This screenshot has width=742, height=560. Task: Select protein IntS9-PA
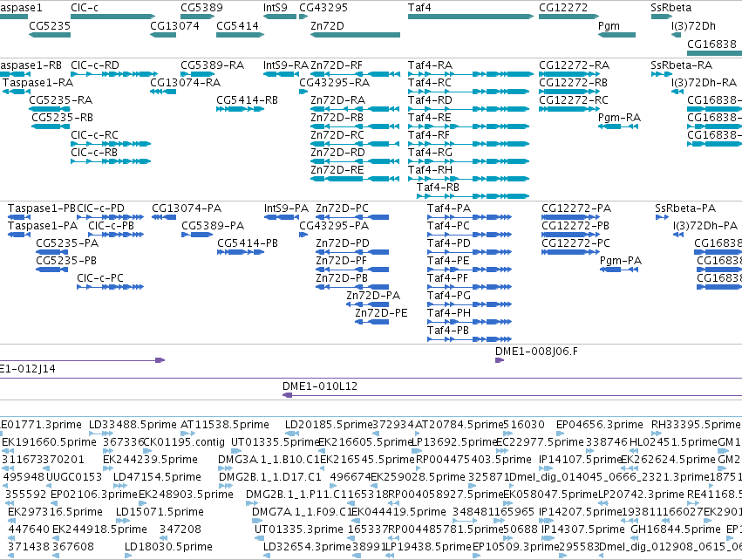282,217
